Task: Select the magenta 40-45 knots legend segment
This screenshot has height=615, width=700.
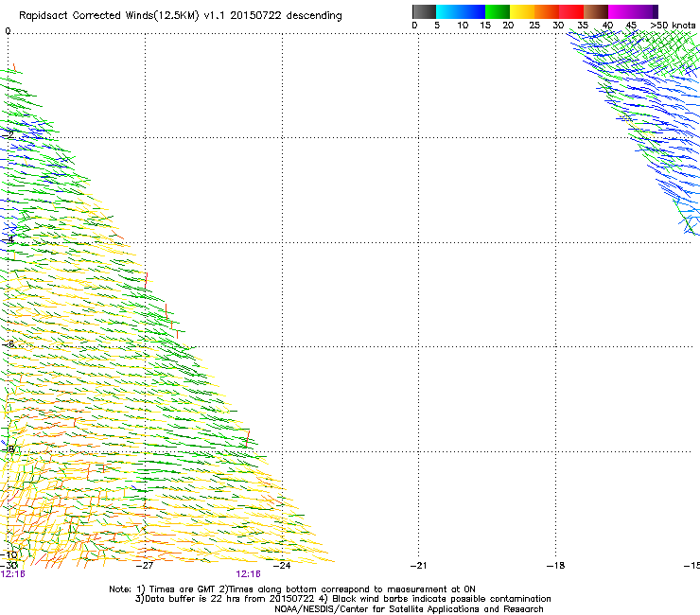Action: pos(621,11)
